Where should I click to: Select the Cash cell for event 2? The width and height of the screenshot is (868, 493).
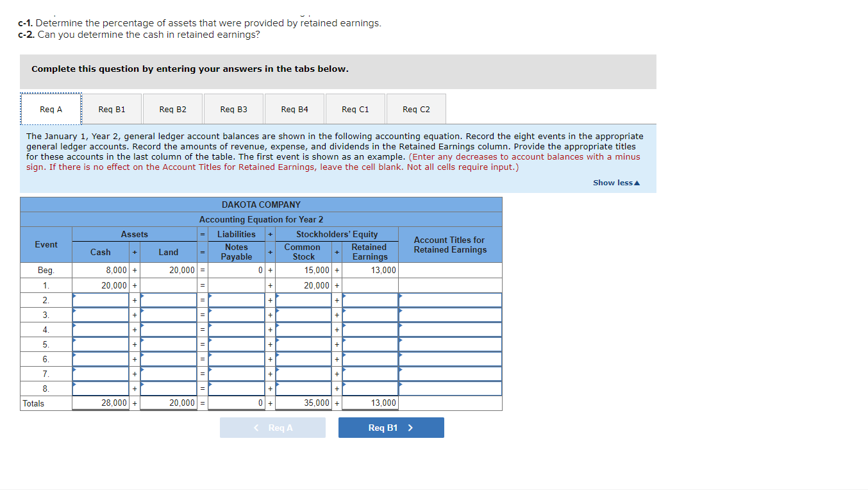coord(101,300)
